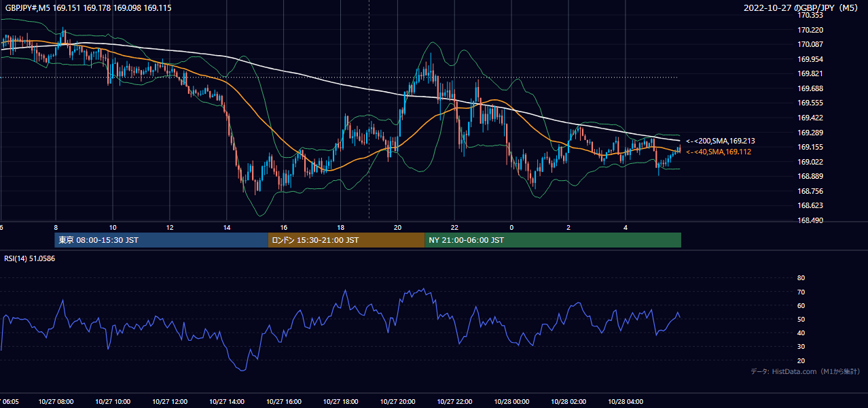
Task: Click price axis value 170.087
Action: click(x=810, y=44)
